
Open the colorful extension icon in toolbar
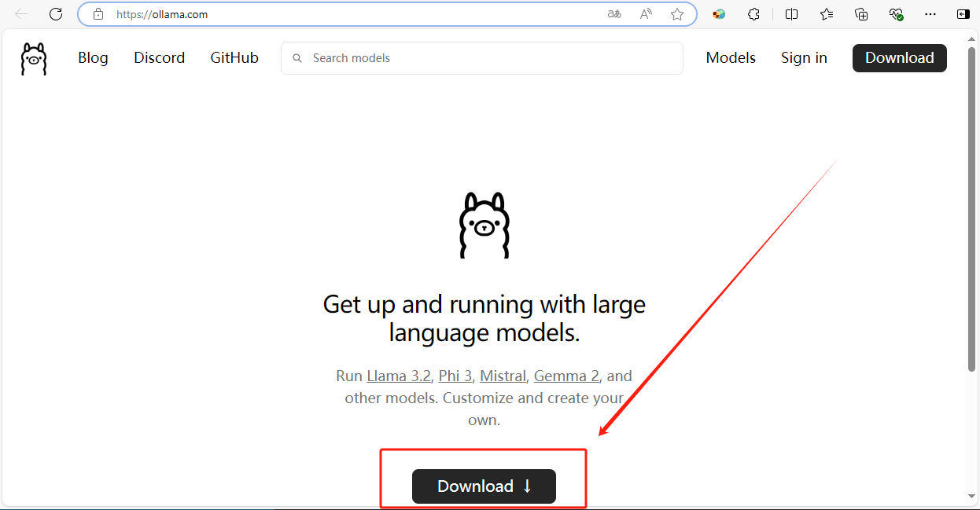click(x=719, y=14)
